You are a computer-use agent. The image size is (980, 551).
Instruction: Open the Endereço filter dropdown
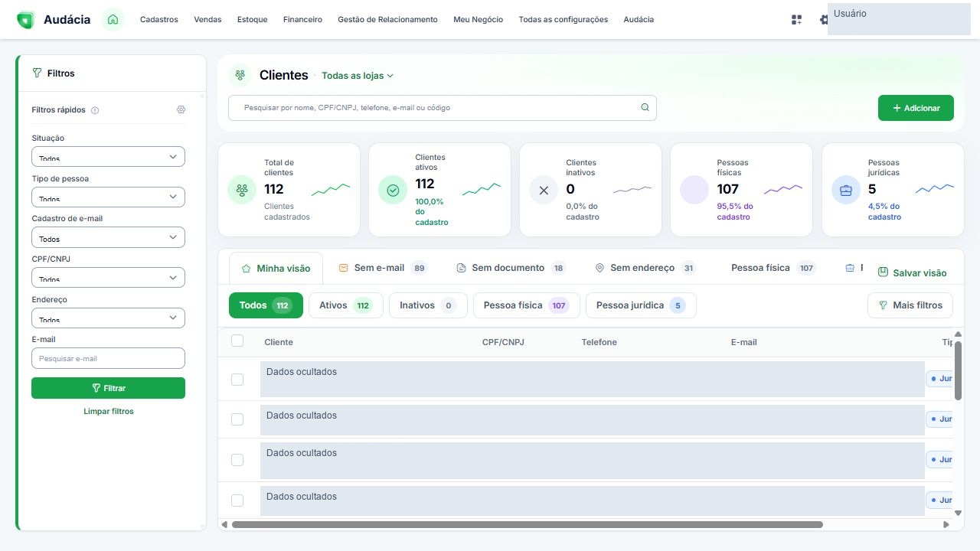(108, 318)
